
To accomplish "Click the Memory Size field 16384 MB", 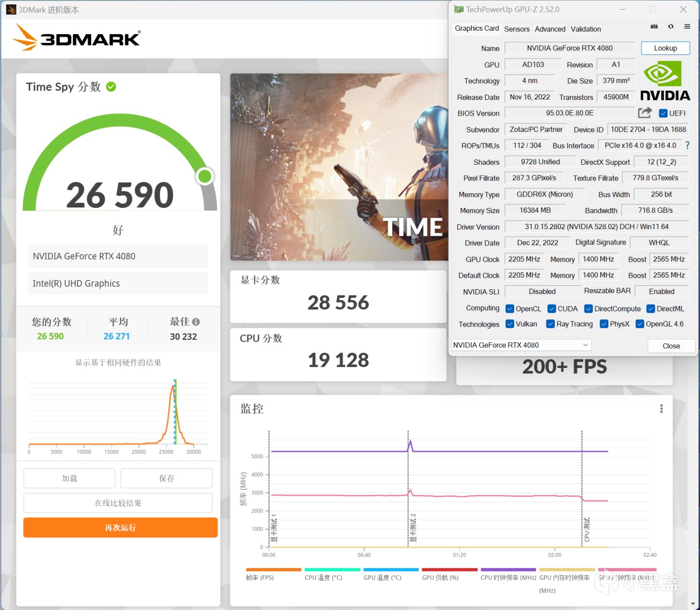I will (535, 210).
